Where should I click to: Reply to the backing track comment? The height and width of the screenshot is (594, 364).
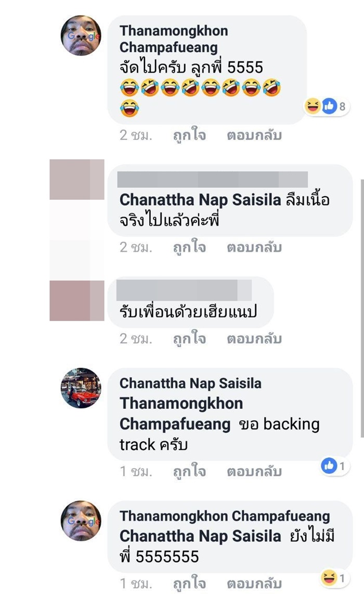(x=254, y=471)
